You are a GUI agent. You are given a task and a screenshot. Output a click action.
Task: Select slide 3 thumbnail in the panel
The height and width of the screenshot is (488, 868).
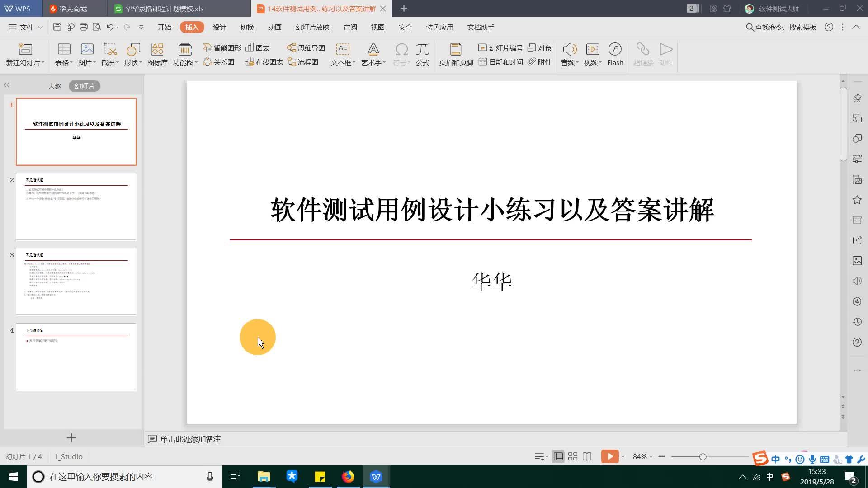coord(75,280)
